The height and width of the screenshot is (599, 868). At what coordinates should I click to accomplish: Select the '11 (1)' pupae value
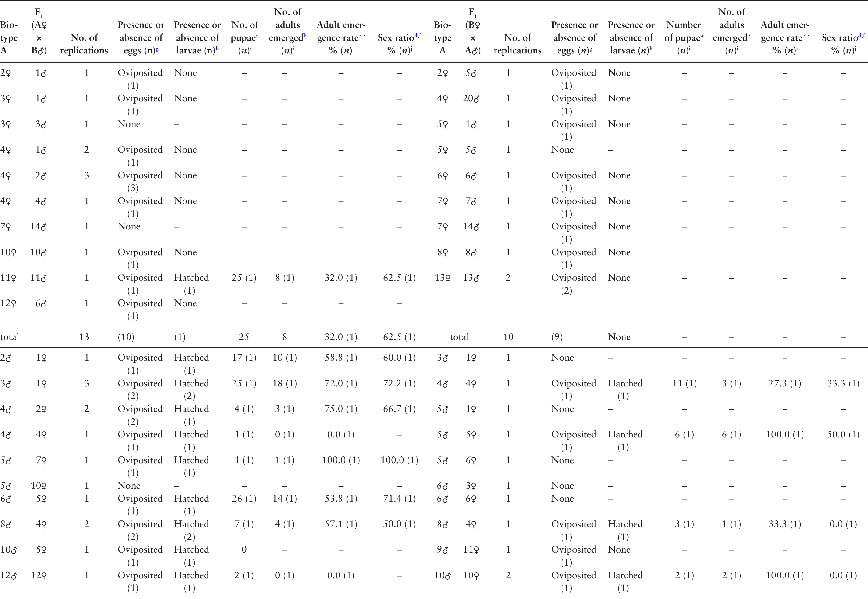click(x=685, y=384)
